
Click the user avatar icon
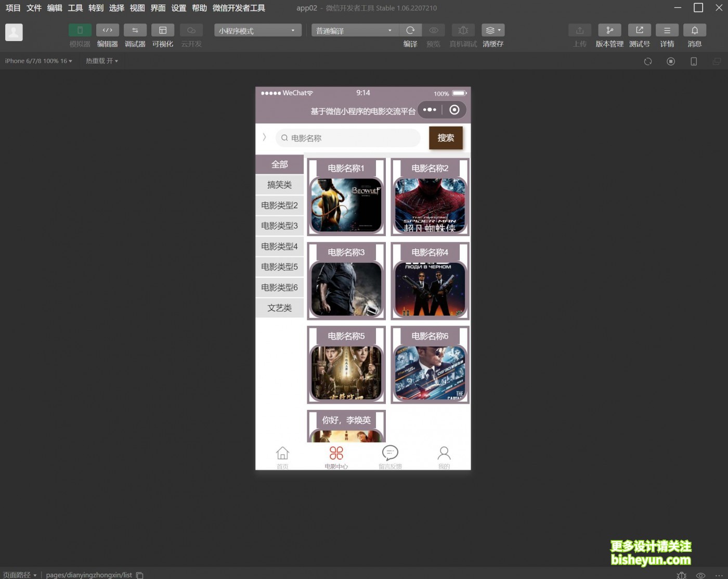coord(14,32)
